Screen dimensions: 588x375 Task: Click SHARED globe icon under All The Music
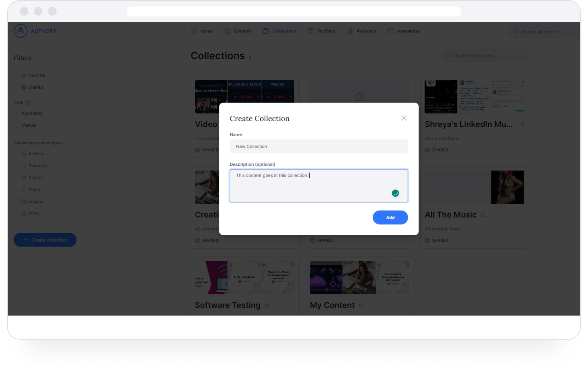427,241
